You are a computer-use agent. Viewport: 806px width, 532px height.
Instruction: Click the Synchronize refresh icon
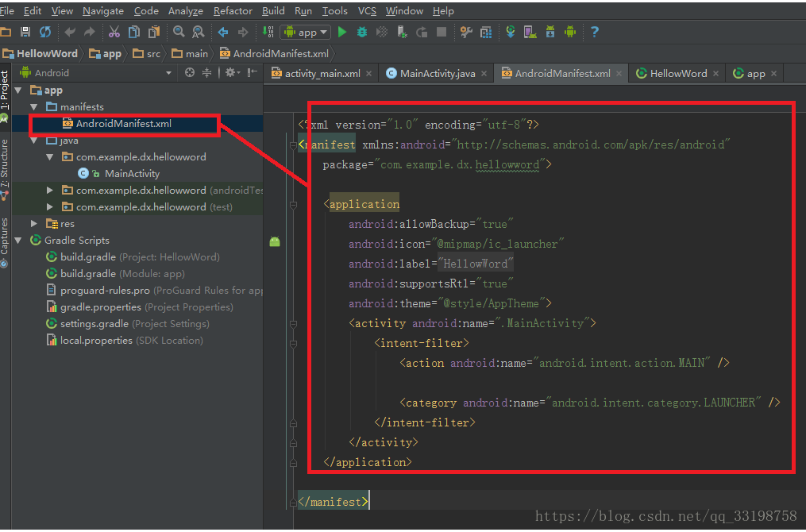tap(45, 32)
